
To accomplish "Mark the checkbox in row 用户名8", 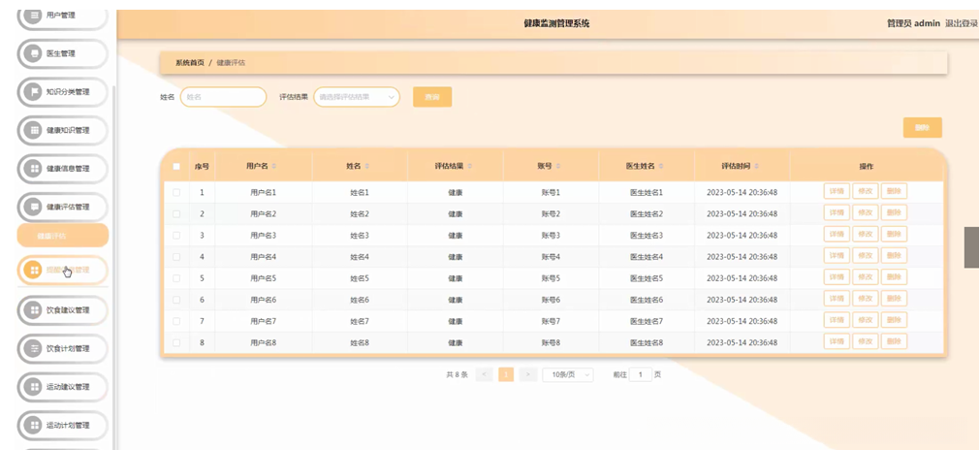I will (176, 342).
